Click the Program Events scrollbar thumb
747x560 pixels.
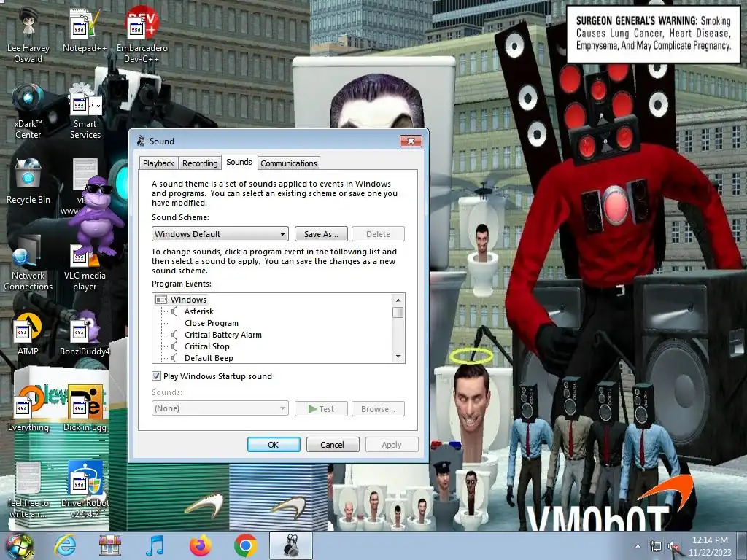click(x=398, y=312)
